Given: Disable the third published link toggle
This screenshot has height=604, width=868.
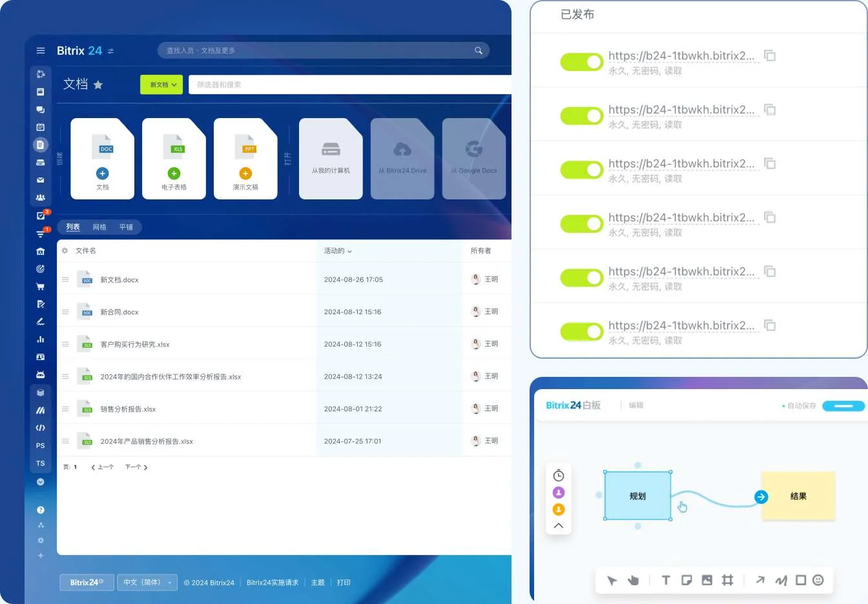Looking at the screenshot, I should (582, 170).
